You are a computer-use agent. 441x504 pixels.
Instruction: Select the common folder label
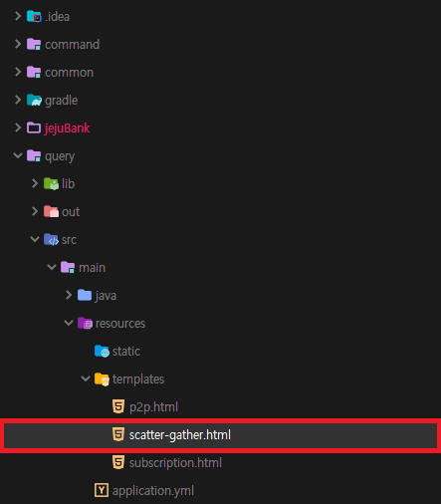[70, 73]
